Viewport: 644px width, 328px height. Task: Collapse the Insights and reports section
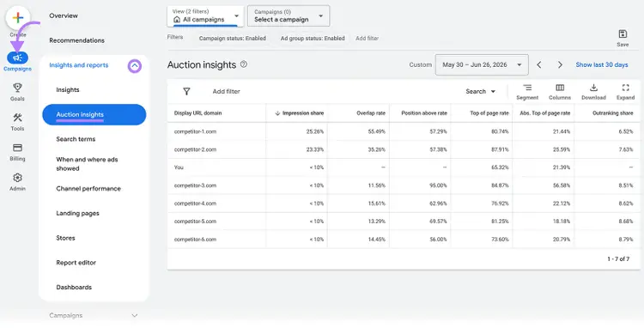click(x=135, y=65)
